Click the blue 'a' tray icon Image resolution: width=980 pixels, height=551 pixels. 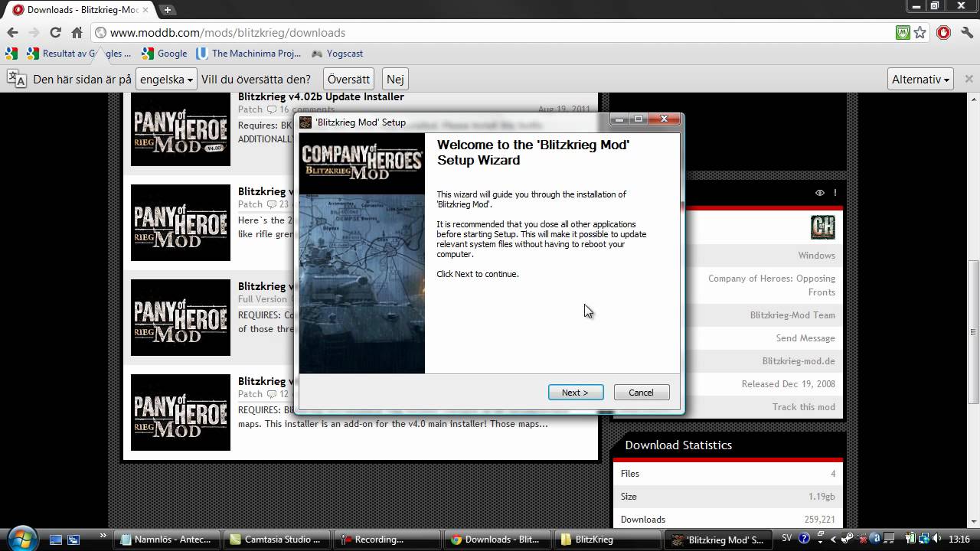pos(876,538)
